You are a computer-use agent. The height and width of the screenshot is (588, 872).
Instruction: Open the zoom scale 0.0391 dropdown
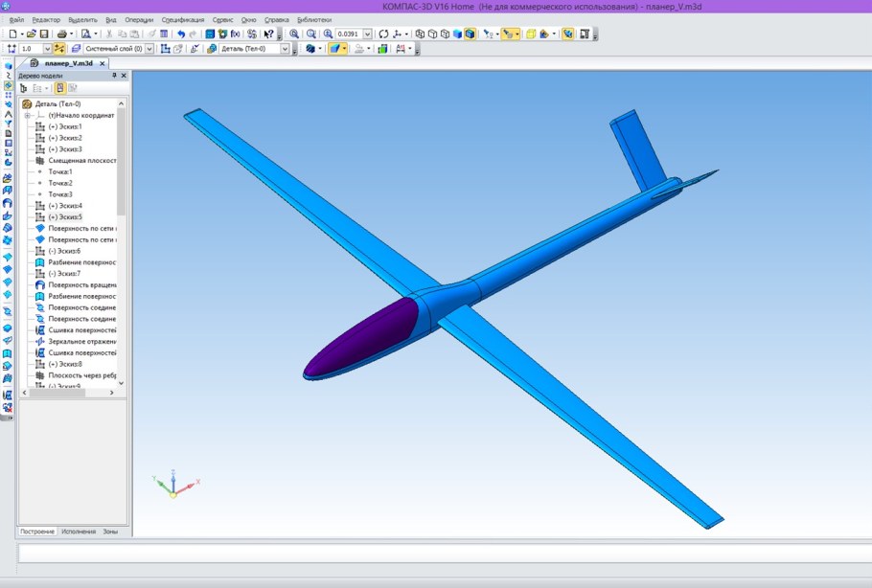[367, 36]
